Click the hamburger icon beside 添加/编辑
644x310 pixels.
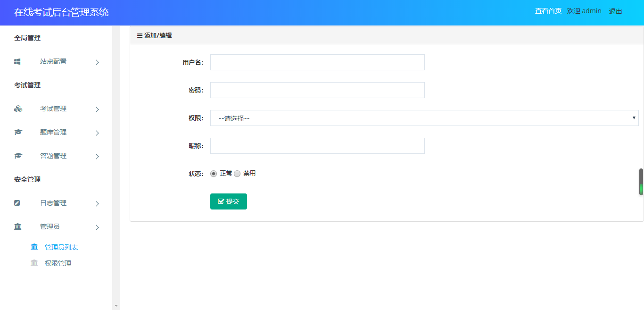[x=140, y=35]
